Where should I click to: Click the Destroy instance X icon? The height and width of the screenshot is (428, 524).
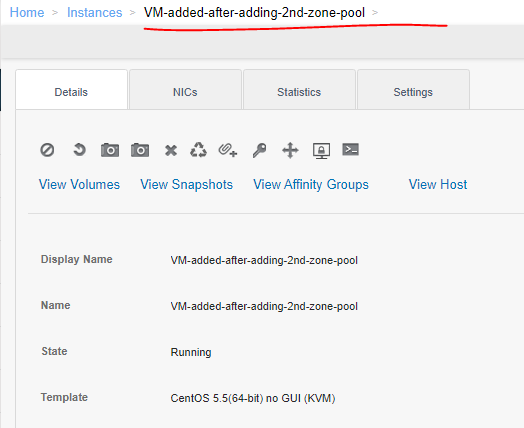tap(171, 150)
